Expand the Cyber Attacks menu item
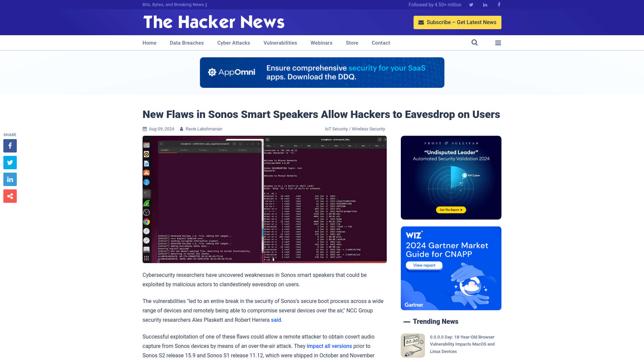 click(x=233, y=43)
